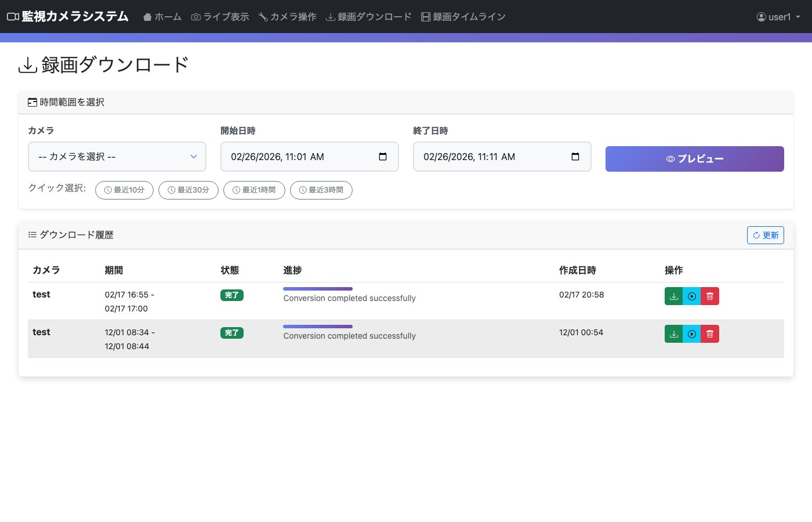Image resolution: width=812 pixels, height=522 pixels.
Task: Play the 12/01 recording
Action: click(691, 333)
